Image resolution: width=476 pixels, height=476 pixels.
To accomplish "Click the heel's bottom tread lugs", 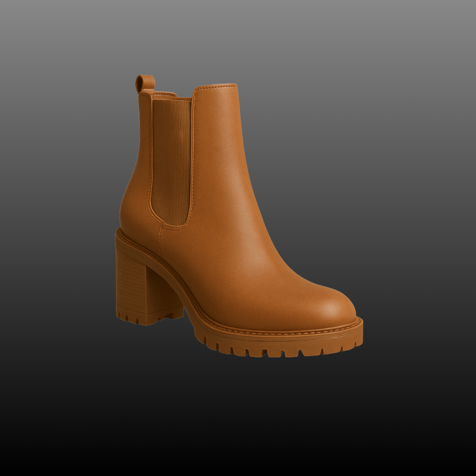I will (145, 318).
